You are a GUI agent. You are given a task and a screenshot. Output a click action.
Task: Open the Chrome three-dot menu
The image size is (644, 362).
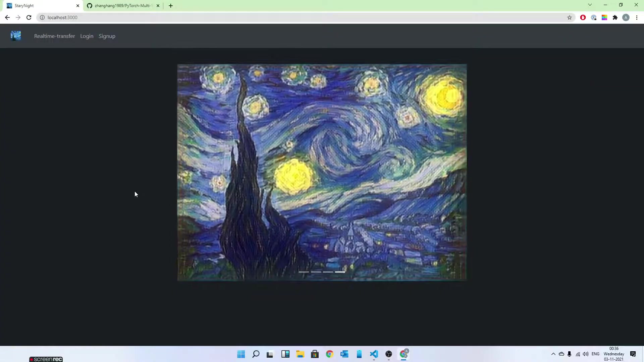click(637, 17)
